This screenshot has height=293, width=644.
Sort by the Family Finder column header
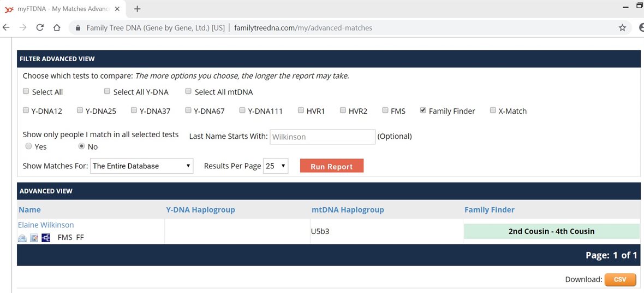coord(489,209)
